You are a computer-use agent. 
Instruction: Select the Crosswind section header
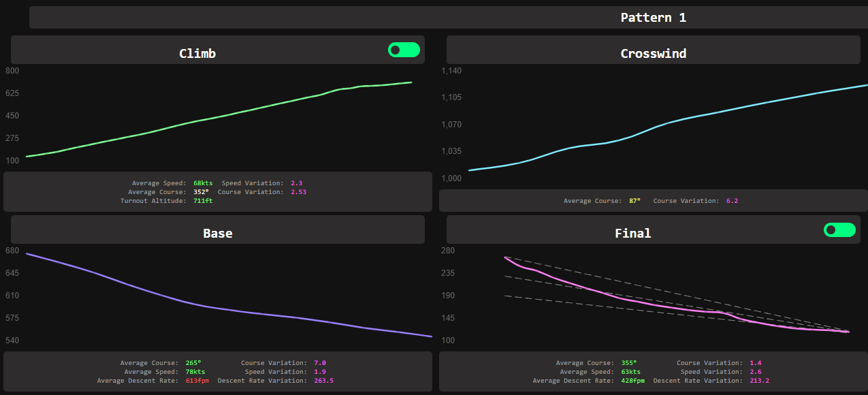click(653, 53)
